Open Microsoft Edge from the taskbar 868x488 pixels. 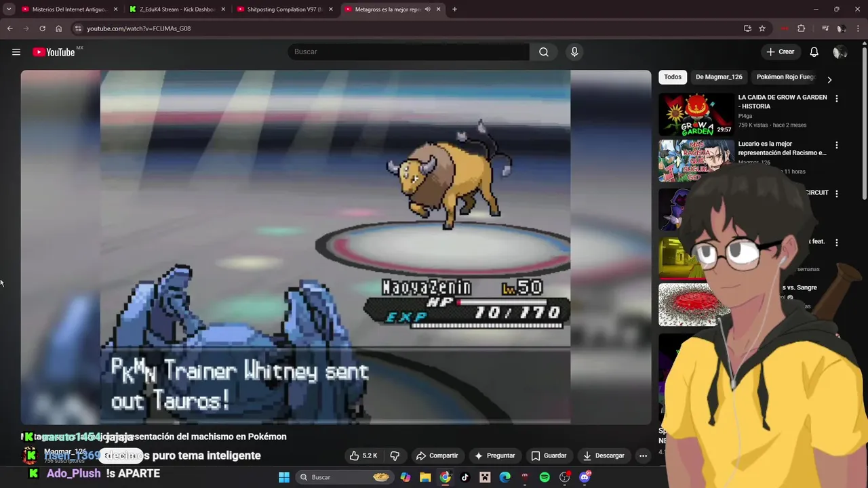pos(505,477)
